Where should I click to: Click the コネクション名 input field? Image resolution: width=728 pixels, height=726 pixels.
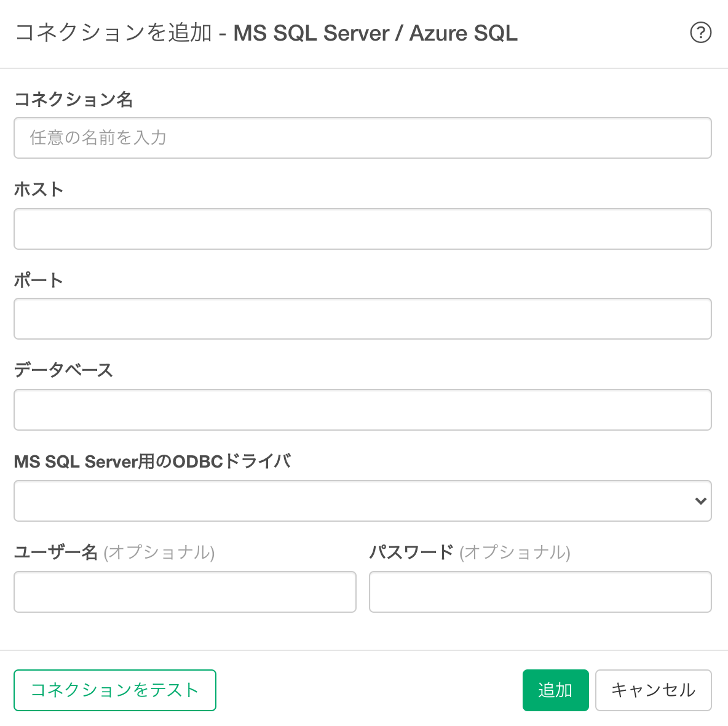coord(363,138)
